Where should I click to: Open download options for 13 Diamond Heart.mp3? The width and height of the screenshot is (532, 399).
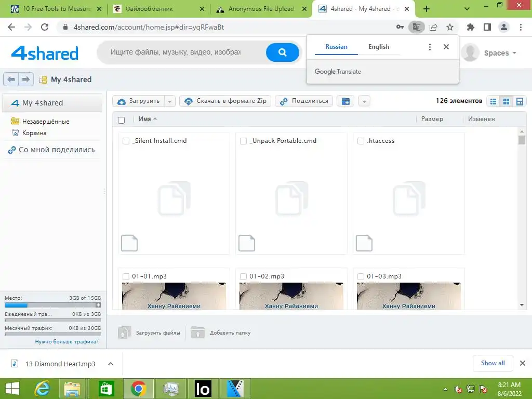(111, 364)
